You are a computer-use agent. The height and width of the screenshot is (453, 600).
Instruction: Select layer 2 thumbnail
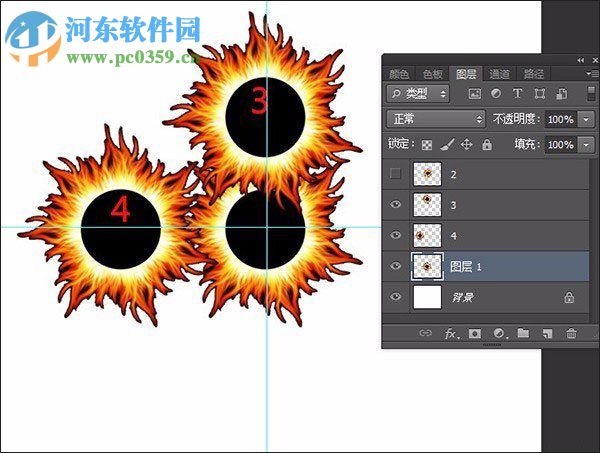point(427,174)
